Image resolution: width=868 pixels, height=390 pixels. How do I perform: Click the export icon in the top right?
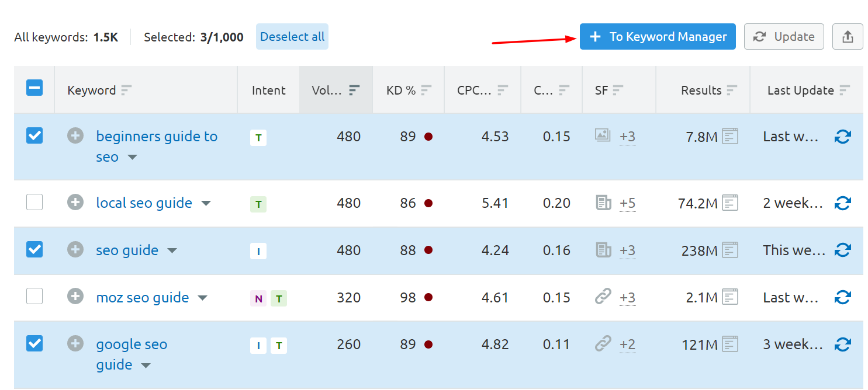(848, 36)
